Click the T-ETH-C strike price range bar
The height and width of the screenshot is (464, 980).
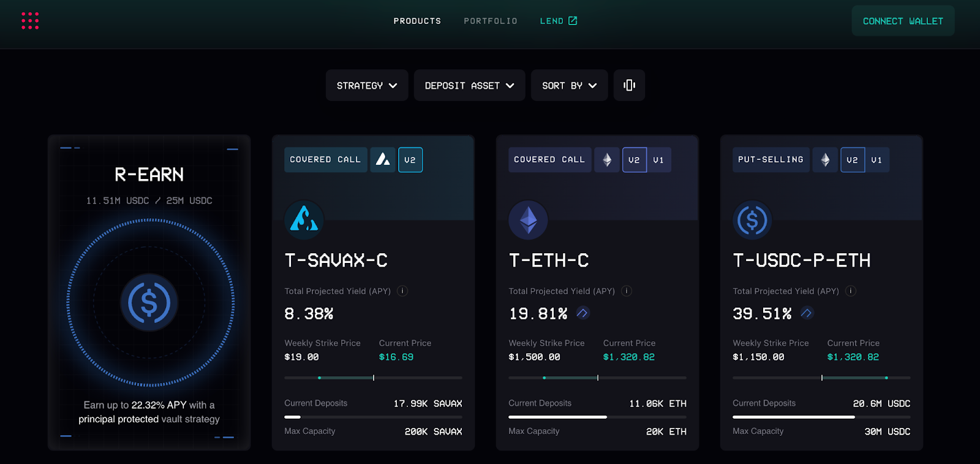tap(597, 378)
